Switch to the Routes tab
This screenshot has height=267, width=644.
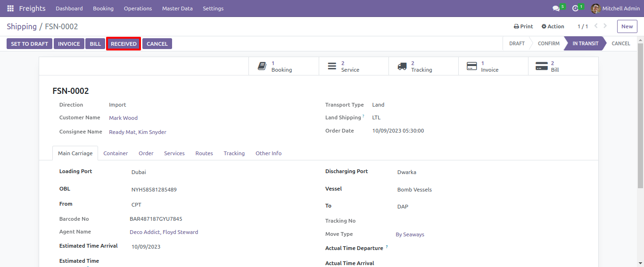tap(204, 153)
